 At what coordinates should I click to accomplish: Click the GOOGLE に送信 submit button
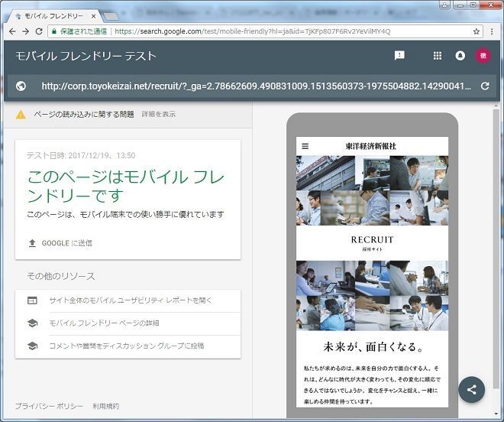[x=60, y=243]
